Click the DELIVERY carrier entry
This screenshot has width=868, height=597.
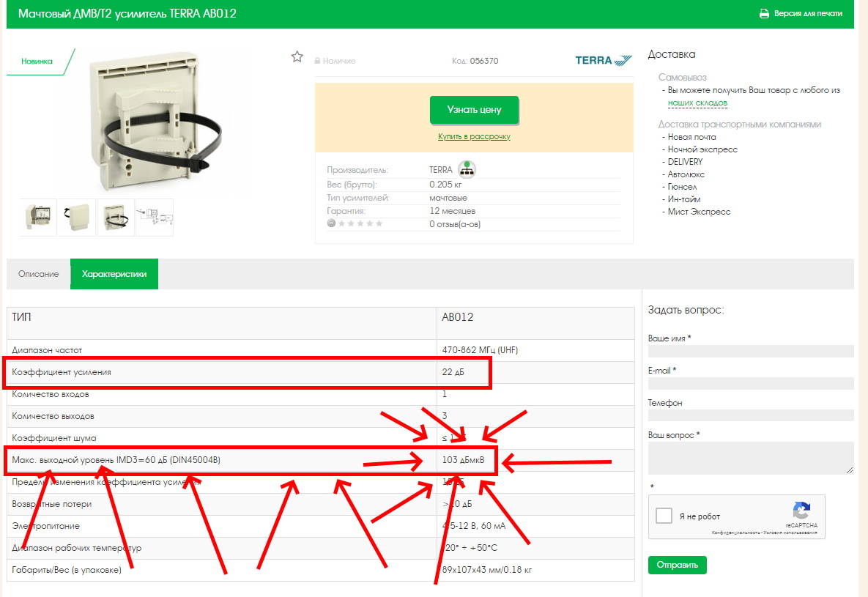(x=685, y=162)
